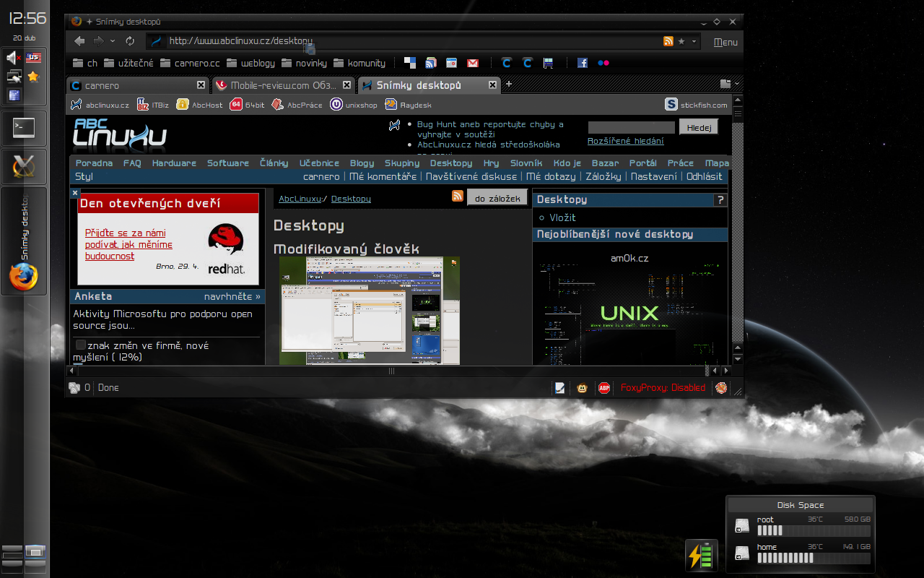Expand the novinky bookmark folder

(304, 63)
